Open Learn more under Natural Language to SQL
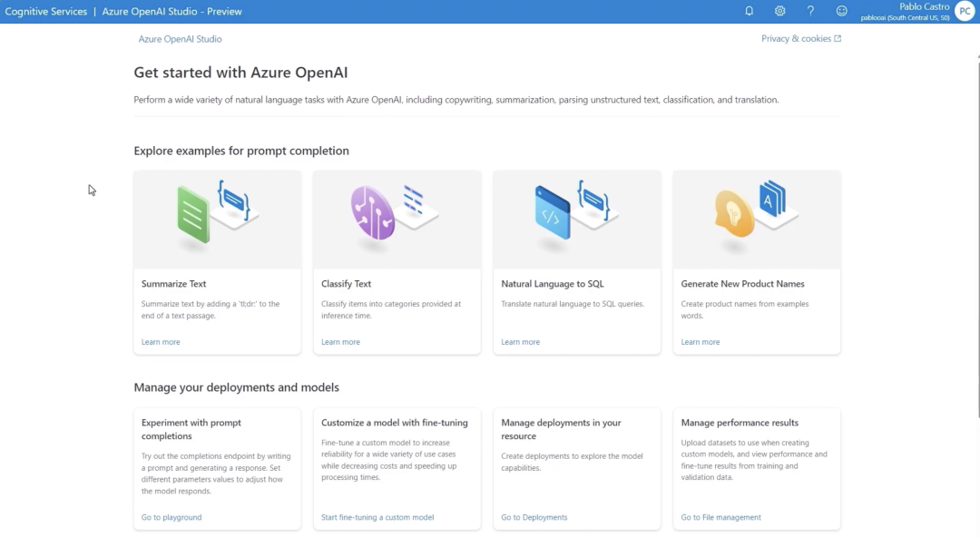Image resolution: width=980 pixels, height=537 pixels. 521,342
